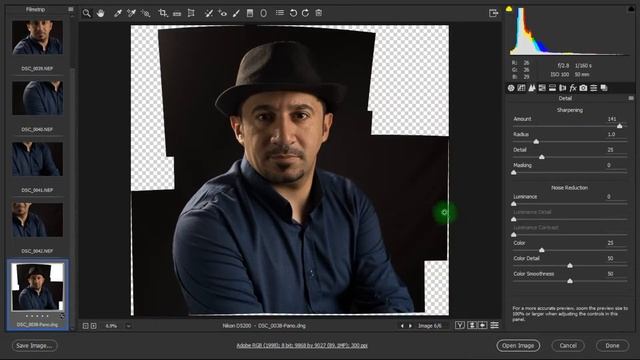Select the Transform tool
640x360 pixels.
pos(191,13)
